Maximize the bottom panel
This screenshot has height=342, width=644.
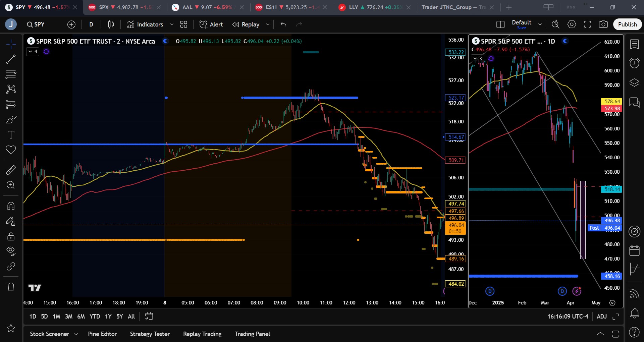point(615,334)
